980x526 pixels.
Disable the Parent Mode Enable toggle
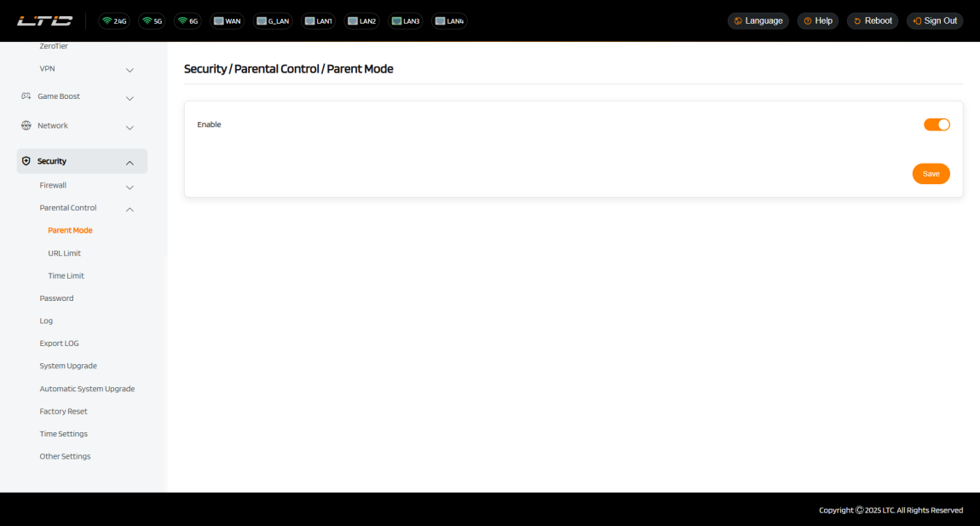[x=937, y=124]
